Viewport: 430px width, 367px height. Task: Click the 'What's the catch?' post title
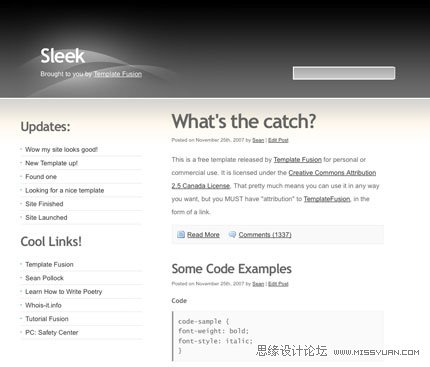(244, 121)
